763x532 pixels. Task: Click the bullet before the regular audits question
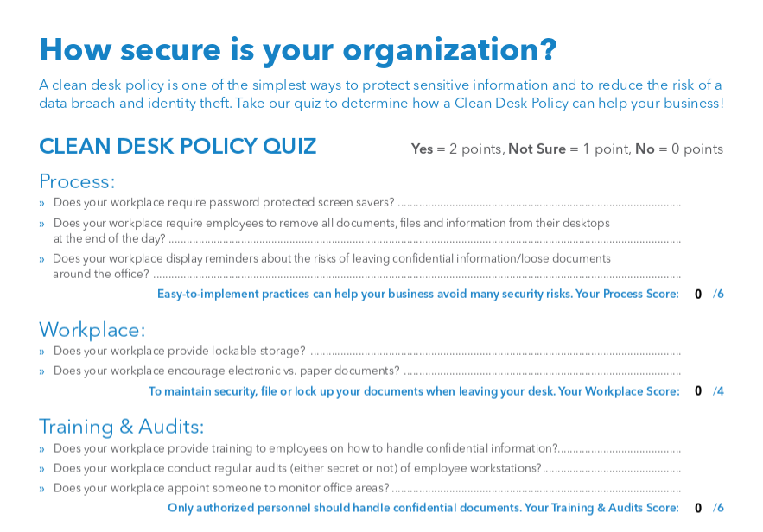coord(42,469)
